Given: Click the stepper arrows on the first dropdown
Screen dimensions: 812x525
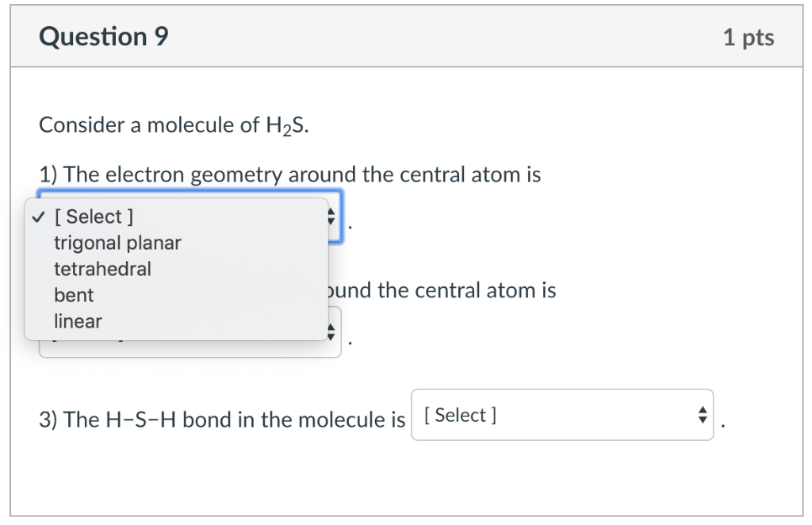Looking at the screenshot, I should coord(331,216).
